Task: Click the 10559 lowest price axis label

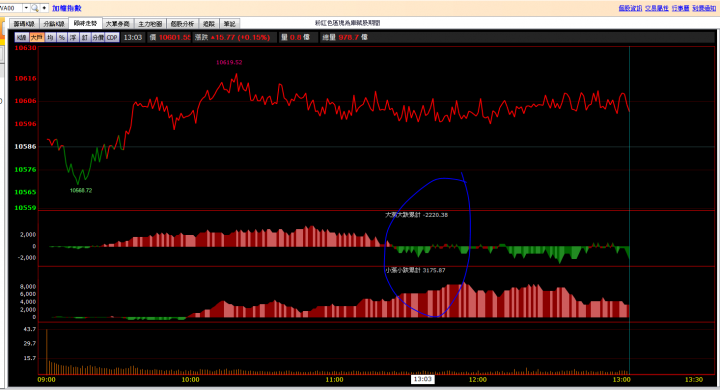Action: (25, 208)
